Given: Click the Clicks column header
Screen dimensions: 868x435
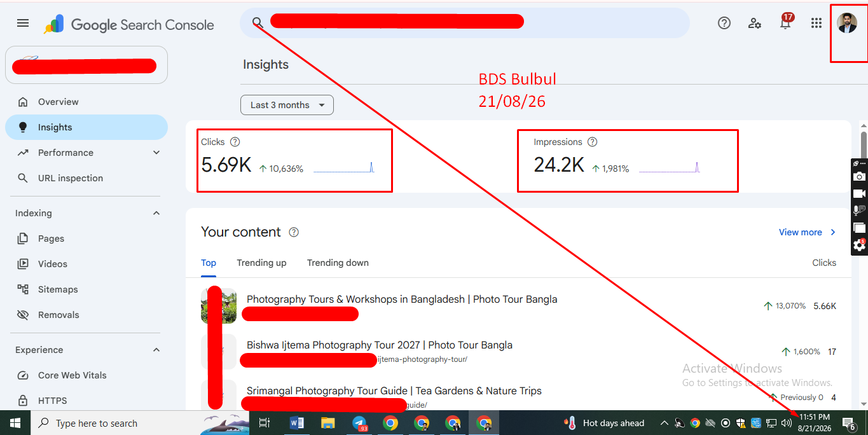Looking at the screenshot, I should pyautogui.click(x=824, y=263).
